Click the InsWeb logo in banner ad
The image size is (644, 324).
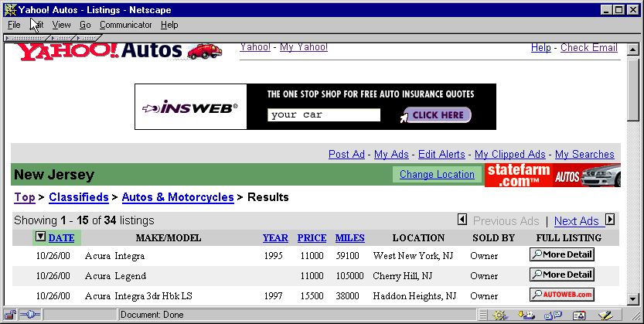tap(191, 107)
